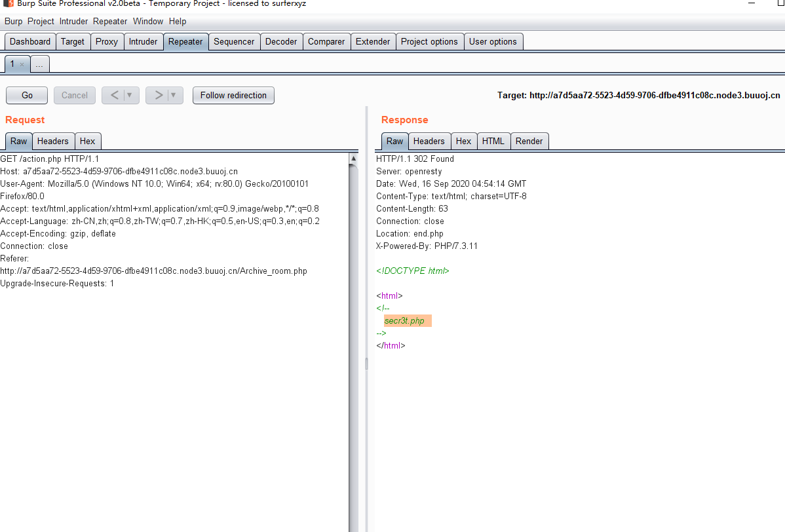785x532 pixels.
Task: Select the Request Hex tab
Action: 87,141
